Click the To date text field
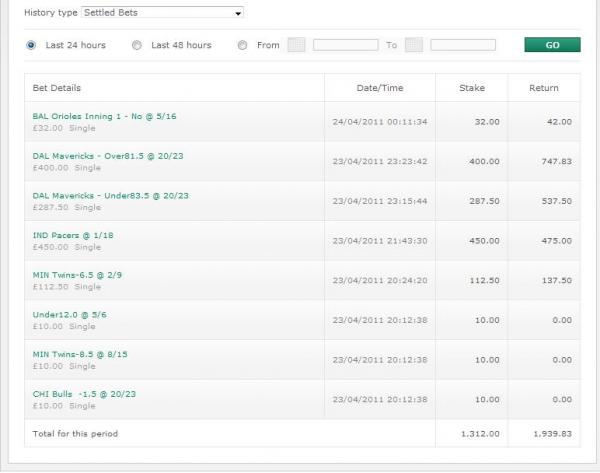 [462, 45]
